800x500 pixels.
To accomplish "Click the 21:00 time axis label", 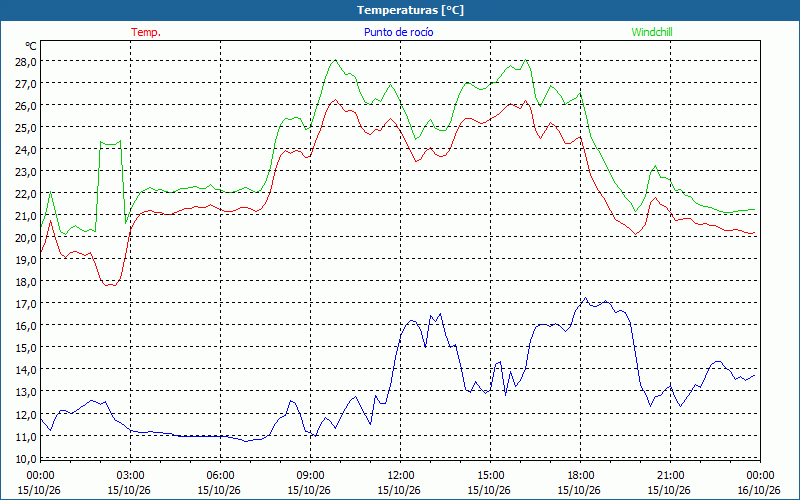I will click(x=670, y=476).
